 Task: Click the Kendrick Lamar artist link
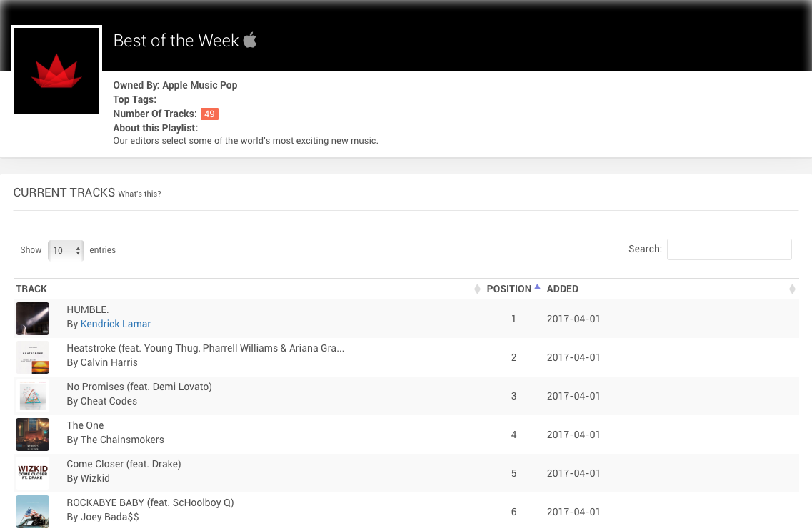[x=116, y=324]
